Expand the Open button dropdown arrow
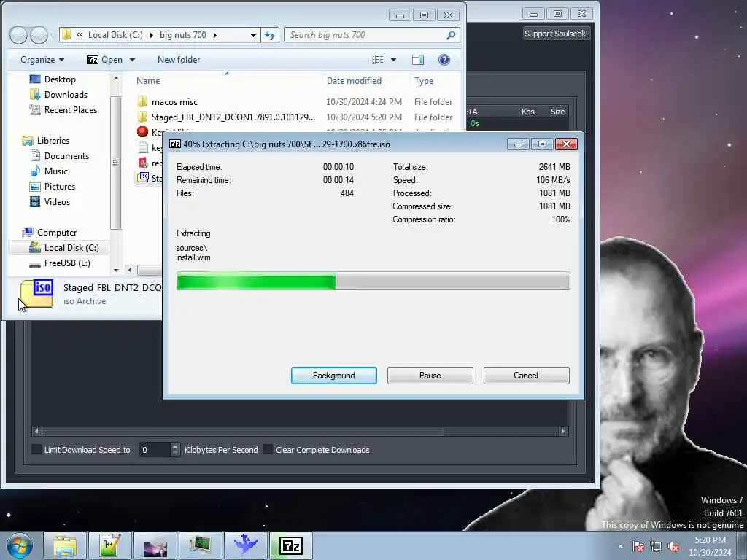Screen dimensions: 747x560 click(x=133, y=60)
